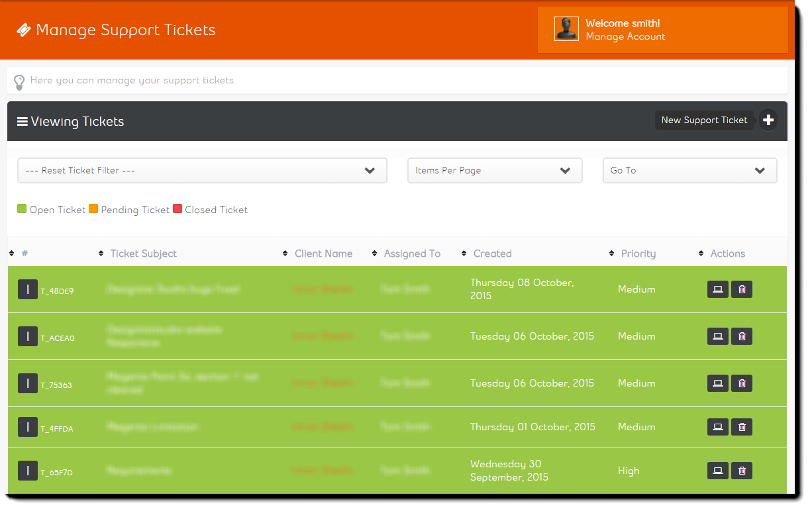Select the ticket ID T_48DE9
Screen dimensions: 812x511
tap(57, 291)
